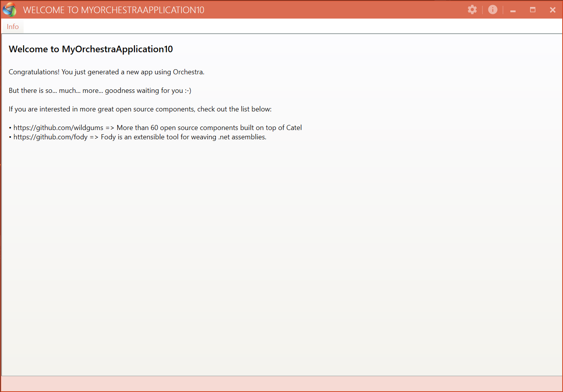
Task: Click the application globe logo icon
Action: click(x=10, y=10)
